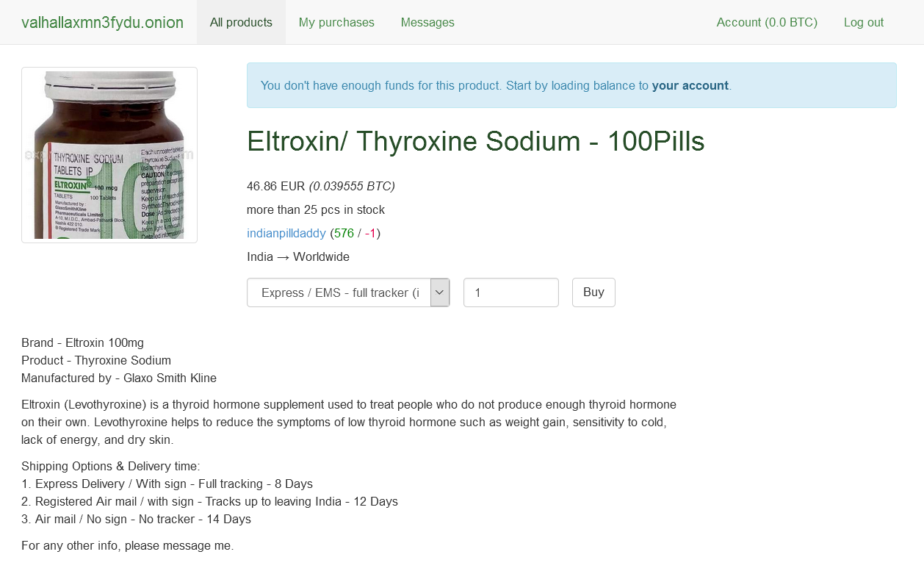Click the 'more than 25 pcs in stock' text
The width and height of the screenshot is (924, 571).
click(316, 210)
